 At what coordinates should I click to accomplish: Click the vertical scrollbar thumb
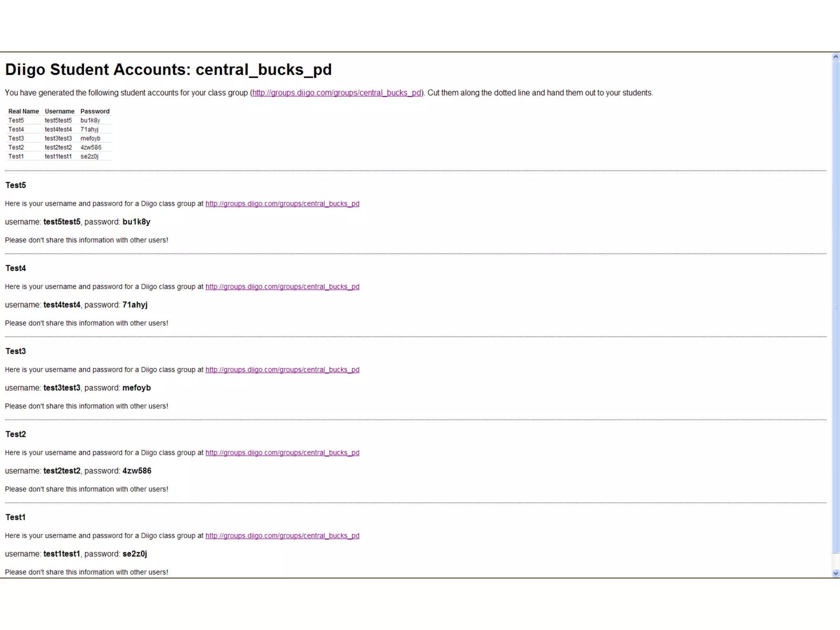point(835,307)
